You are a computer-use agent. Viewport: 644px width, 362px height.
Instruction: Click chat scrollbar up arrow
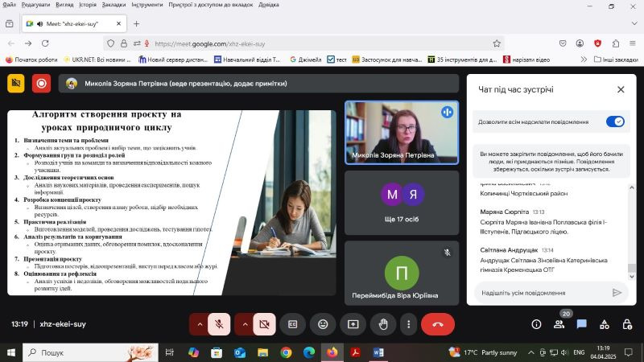coord(632,187)
